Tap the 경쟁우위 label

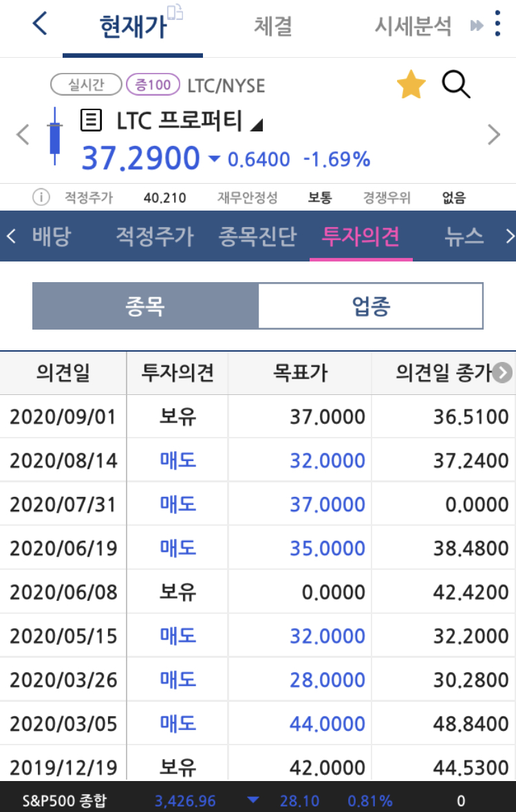[x=387, y=197]
